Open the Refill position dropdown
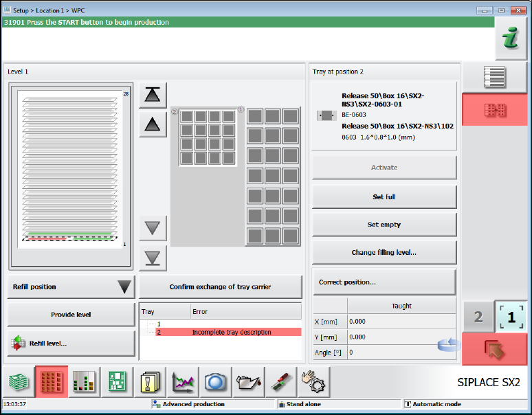This screenshot has width=532, height=415. (71, 287)
